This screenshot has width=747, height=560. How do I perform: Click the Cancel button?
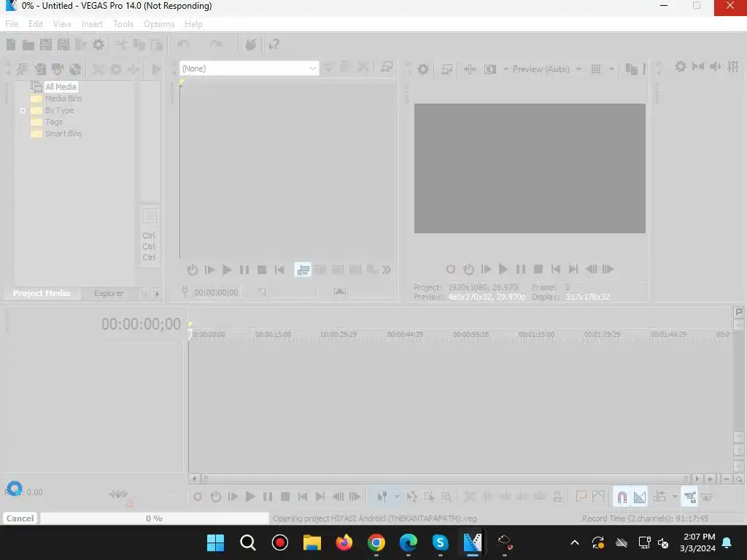point(20,518)
